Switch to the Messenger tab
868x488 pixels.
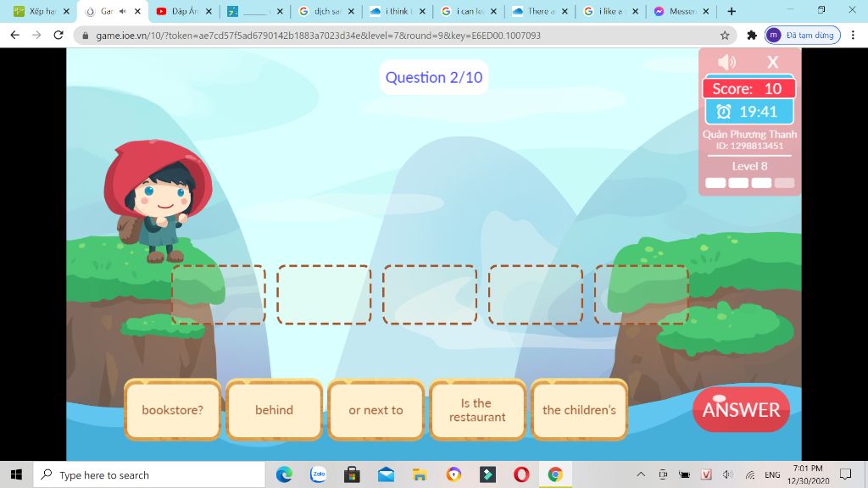coord(682,11)
